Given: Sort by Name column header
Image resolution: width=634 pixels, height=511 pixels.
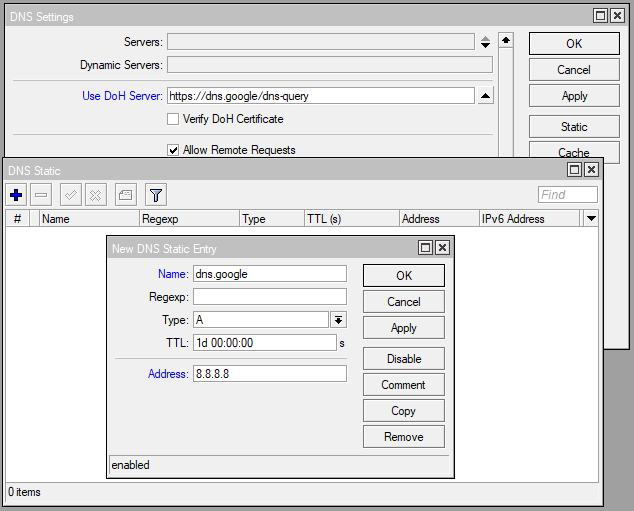Looking at the screenshot, I should point(89,219).
